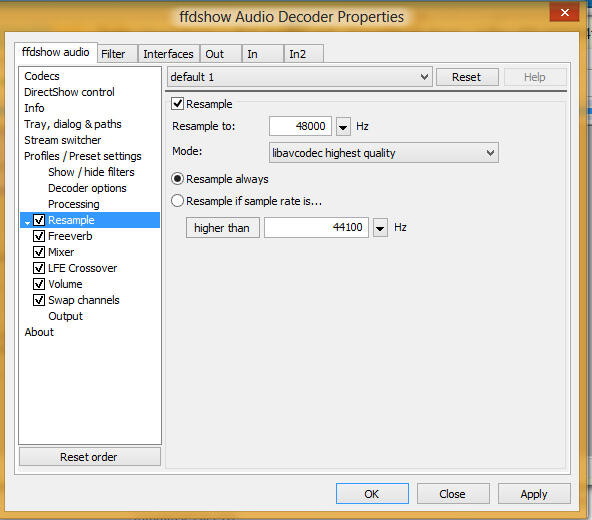
Task: Open Decoder options page
Action: pyautogui.click(x=87, y=188)
